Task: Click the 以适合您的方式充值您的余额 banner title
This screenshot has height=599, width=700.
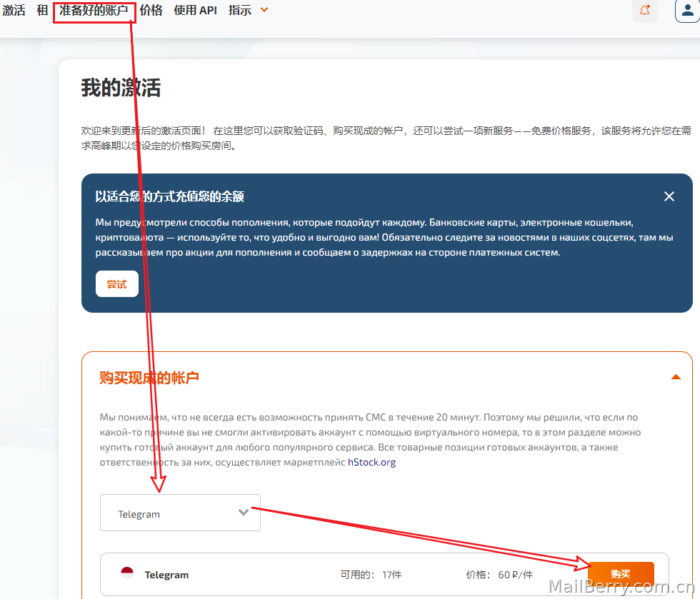Action: click(x=170, y=196)
